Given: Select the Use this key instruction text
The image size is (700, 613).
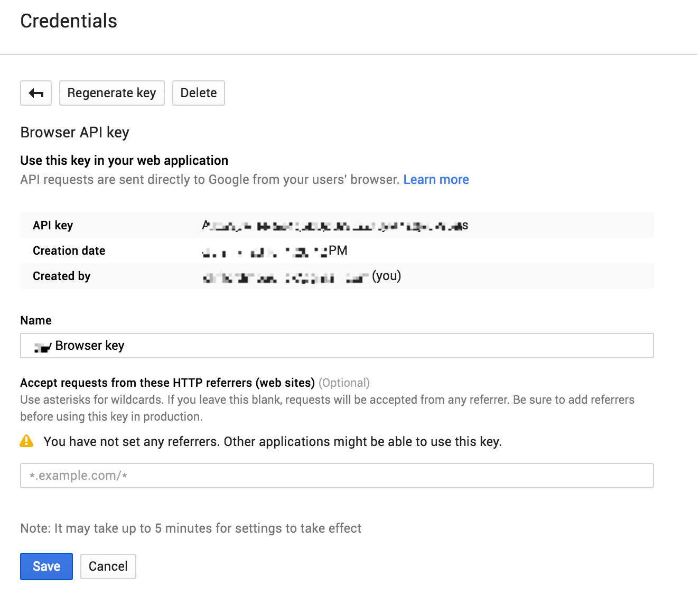Looking at the screenshot, I should tap(124, 160).
